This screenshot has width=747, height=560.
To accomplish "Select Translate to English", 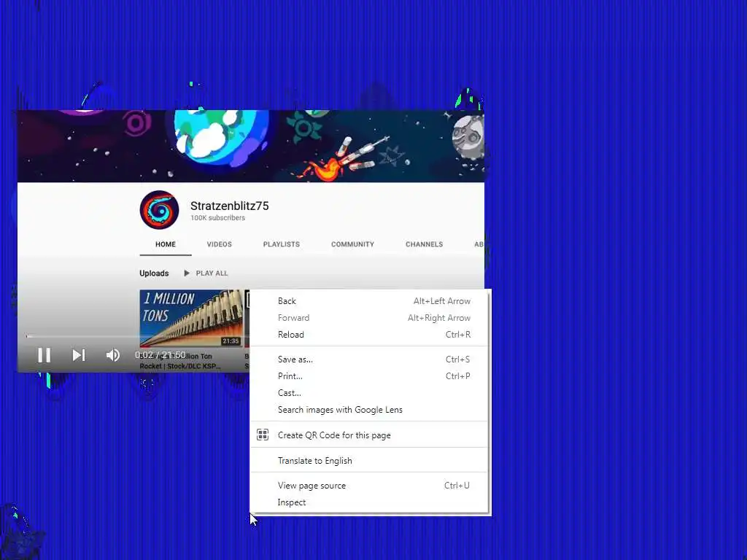I will tap(369, 461).
